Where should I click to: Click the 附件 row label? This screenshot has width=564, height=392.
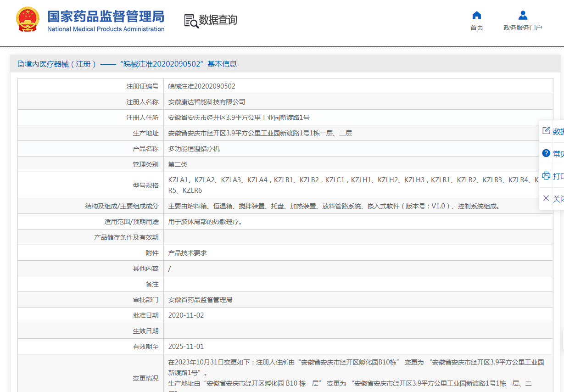(x=152, y=253)
